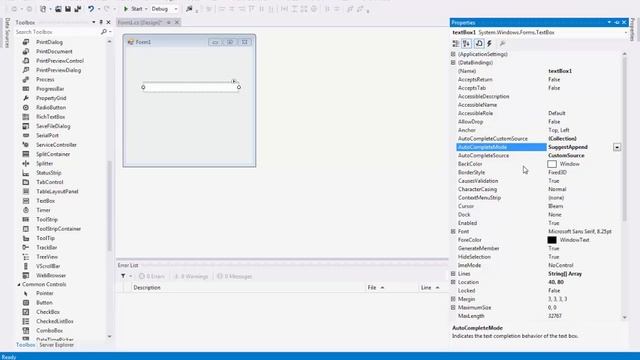Expand the Font property

tap(453, 231)
